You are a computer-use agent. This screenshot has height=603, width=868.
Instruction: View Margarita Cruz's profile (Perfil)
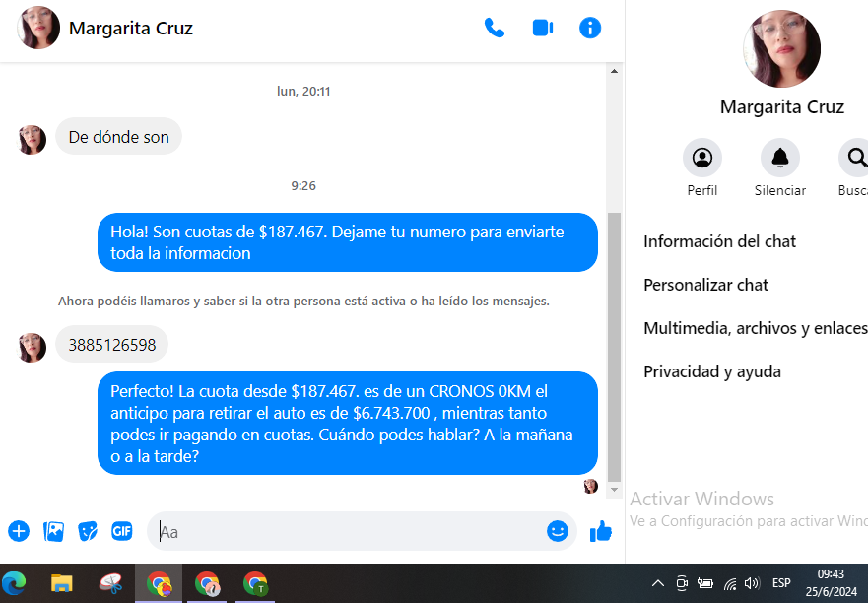702,158
